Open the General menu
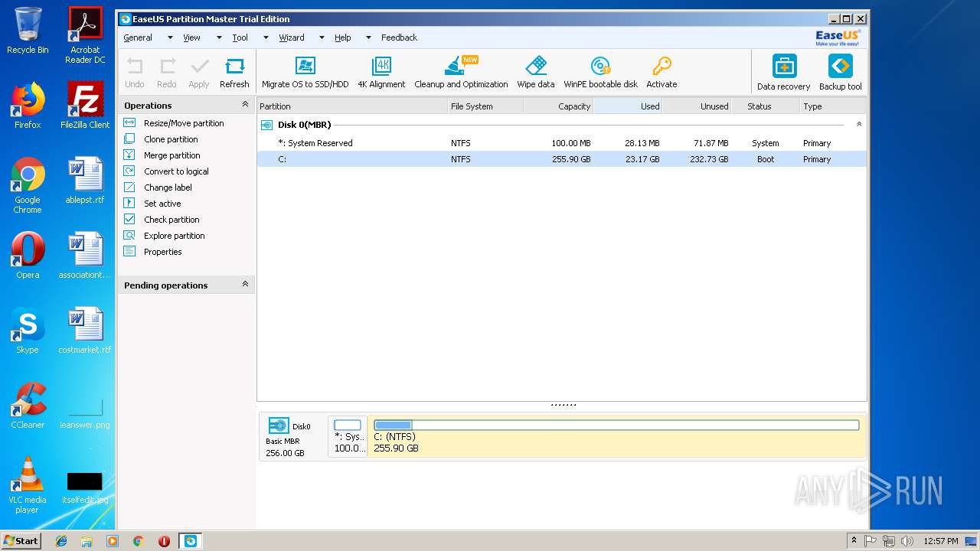 coord(138,37)
